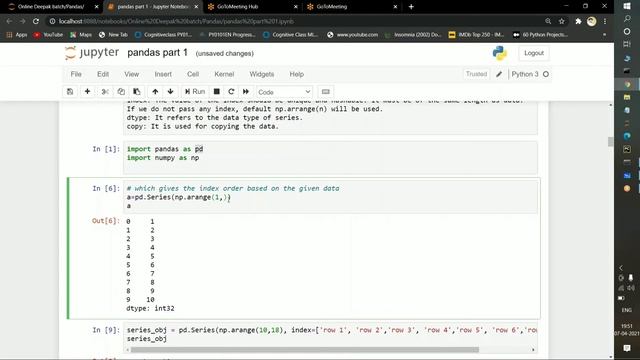Screen dimensions: 640x360
Task: Click the Trusted notebook indicator
Action: click(476, 74)
